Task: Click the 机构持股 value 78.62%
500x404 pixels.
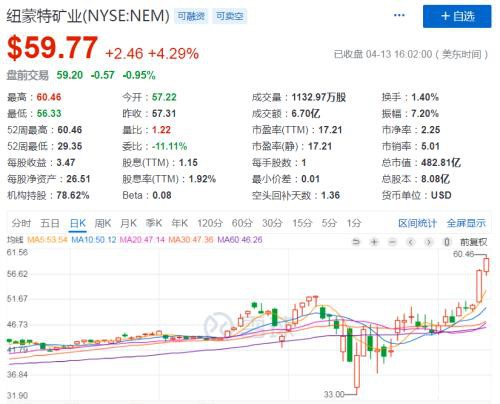Action: (x=73, y=195)
